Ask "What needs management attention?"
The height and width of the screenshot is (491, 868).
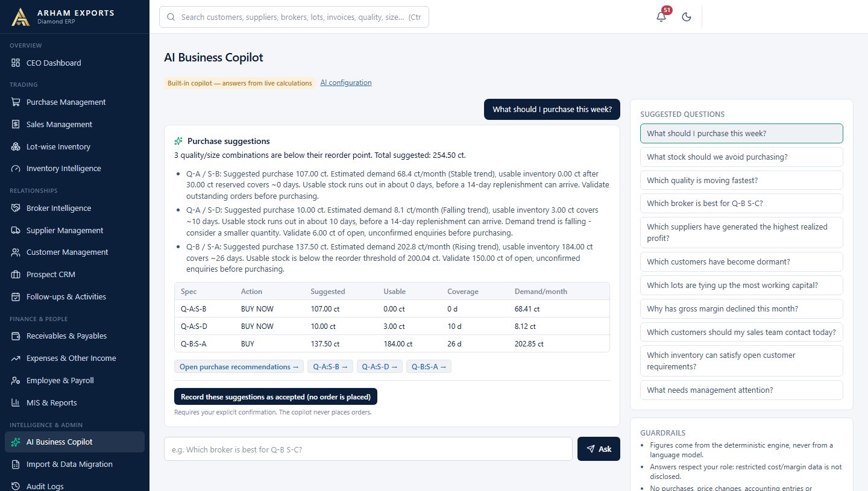click(x=741, y=390)
